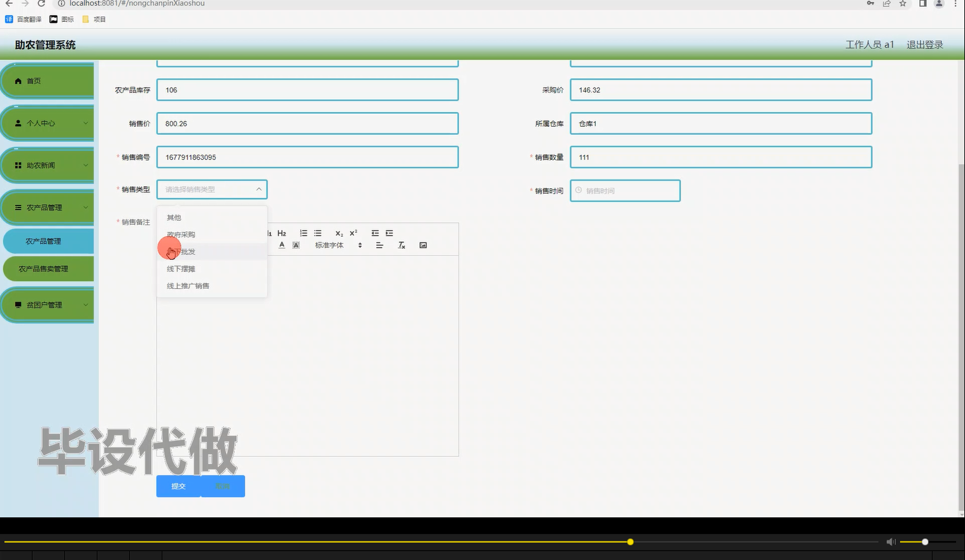Select 其他 from the sale type list
The height and width of the screenshot is (560, 965).
pyautogui.click(x=212, y=218)
